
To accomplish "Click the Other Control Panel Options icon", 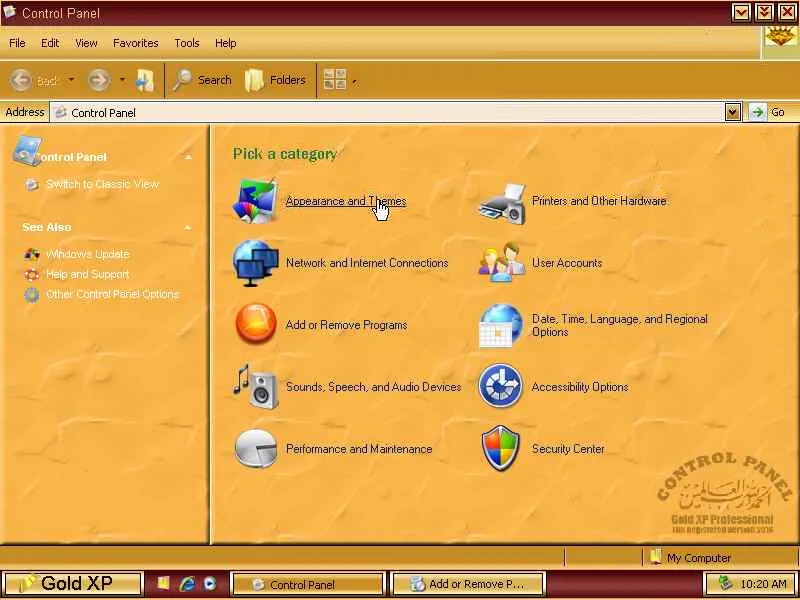I will (x=32, y=294).
